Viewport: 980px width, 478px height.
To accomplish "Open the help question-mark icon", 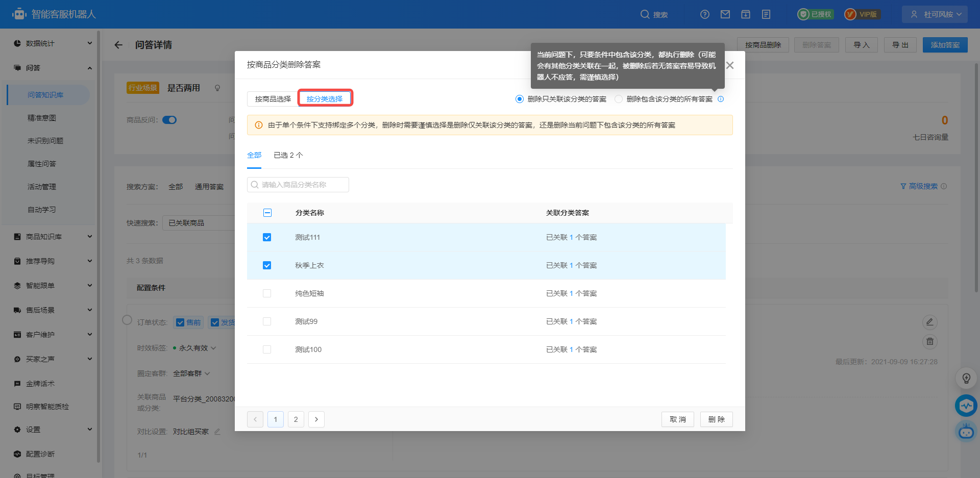I will (705, 14).
